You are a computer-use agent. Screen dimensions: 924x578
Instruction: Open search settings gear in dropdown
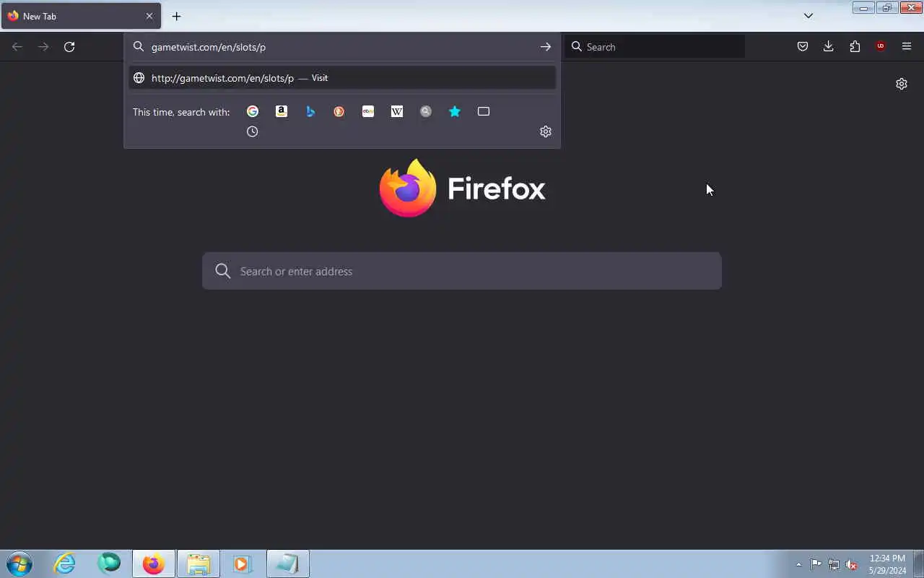(546, 131)
